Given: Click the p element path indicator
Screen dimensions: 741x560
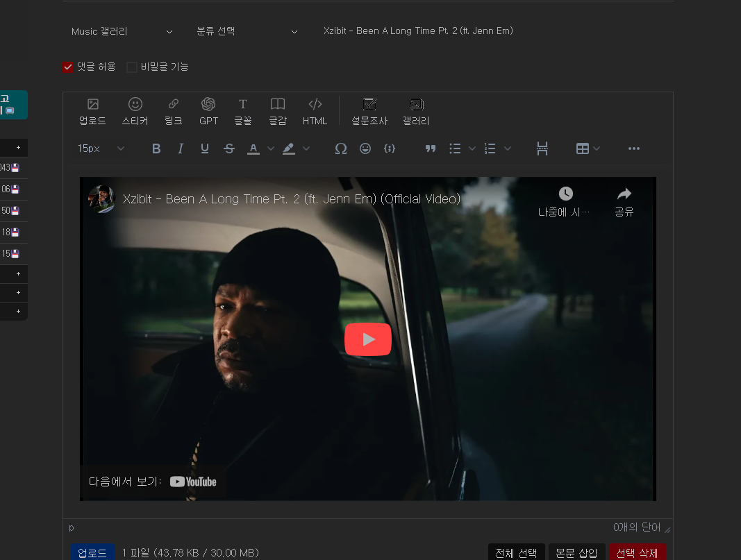Looking at the screenshot, I should coord(72,527).
